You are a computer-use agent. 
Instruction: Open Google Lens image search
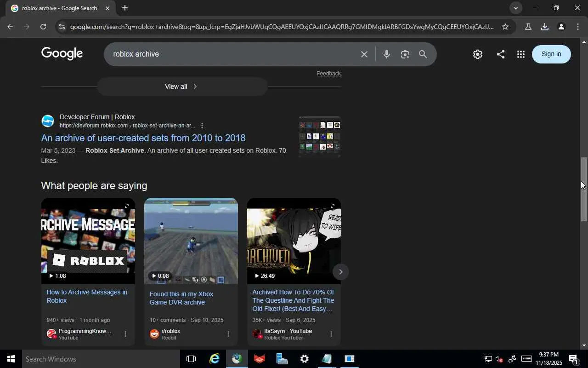405,54
